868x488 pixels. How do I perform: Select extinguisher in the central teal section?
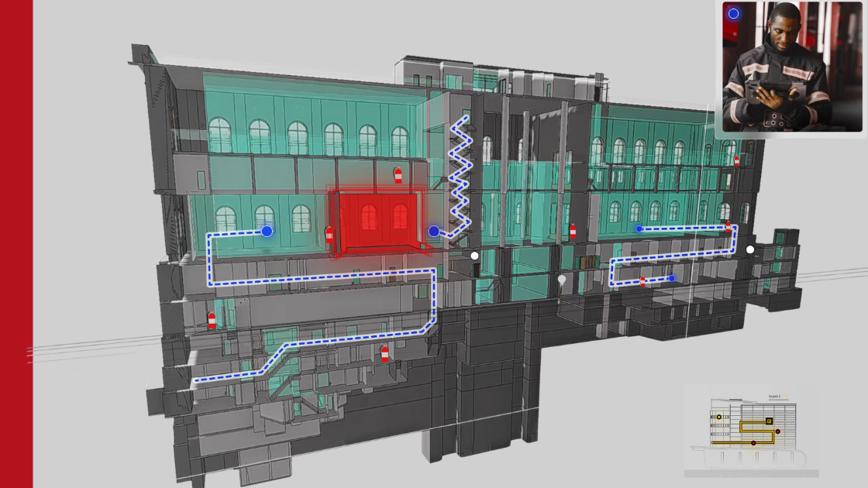[x=573, y=231]
